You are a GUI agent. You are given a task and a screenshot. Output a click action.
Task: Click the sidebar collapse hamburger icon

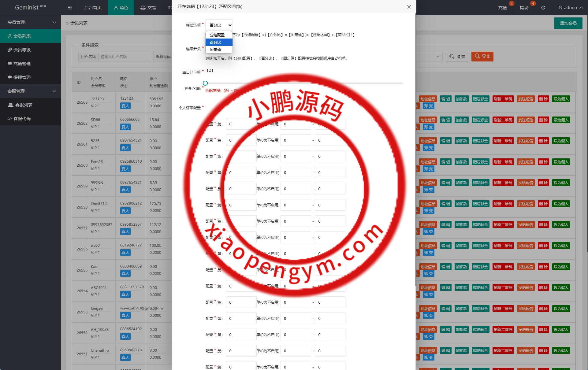point(70,8)
